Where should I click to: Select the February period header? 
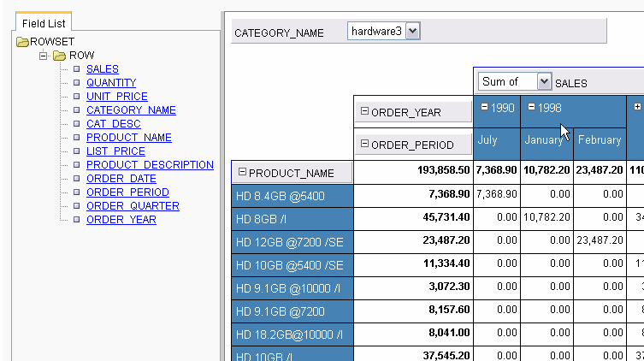click(600, 144)
